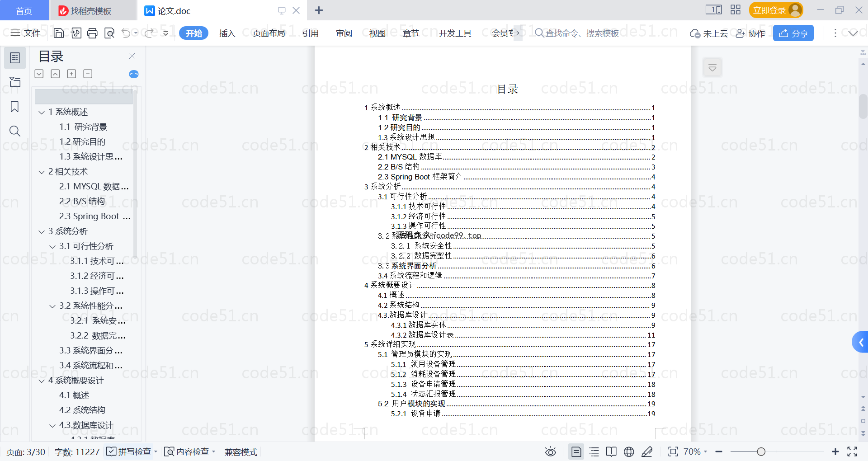The width and height of the screenshot is (868, 461).
Task: Select the 页面布局 ribbon tab
Action: pos(269,33)
